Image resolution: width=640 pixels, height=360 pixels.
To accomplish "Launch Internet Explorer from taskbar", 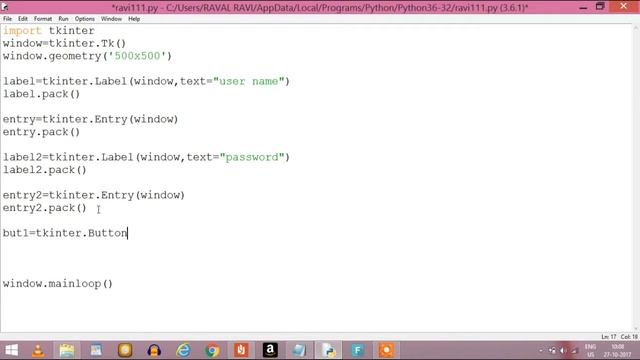I will [x=183, y=350].
